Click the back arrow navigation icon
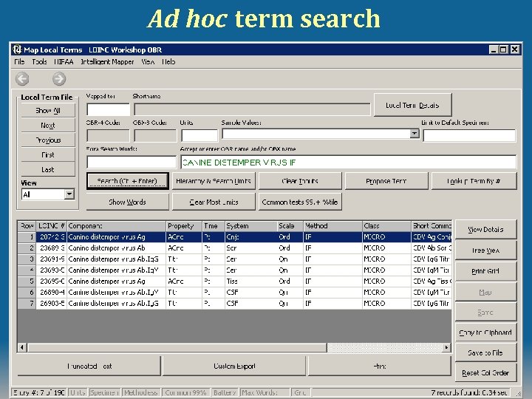The height and width of the screenshot is (399, 532). pyautogui.click(x=22, y=79)
